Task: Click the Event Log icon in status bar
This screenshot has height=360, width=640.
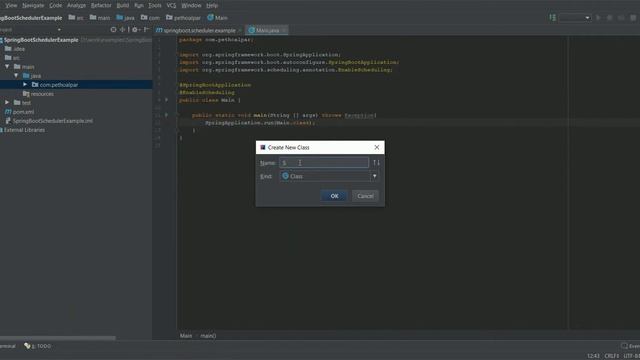Action: (x=624, y=346)
